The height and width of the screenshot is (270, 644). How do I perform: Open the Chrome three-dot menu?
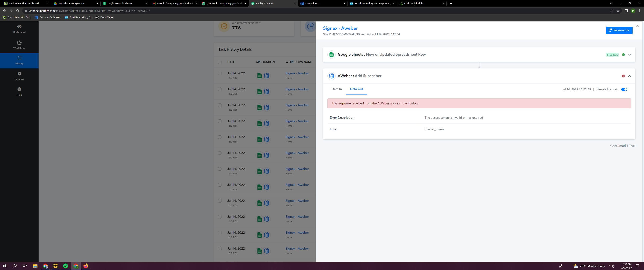640,11
